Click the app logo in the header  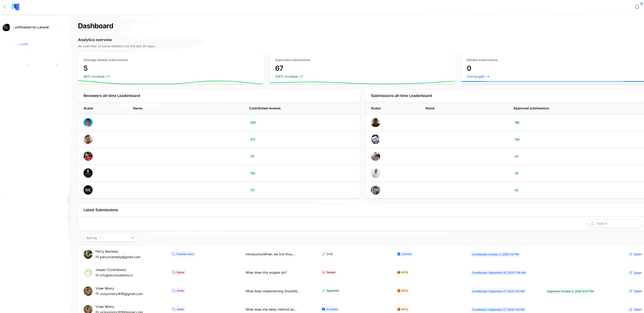coord(16,7)
